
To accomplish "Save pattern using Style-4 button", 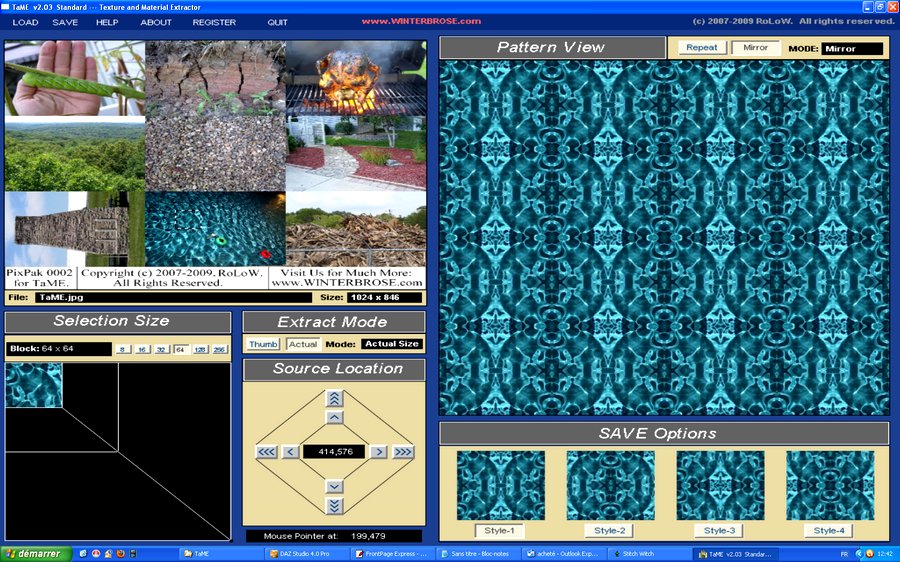I will pos(829,530).
